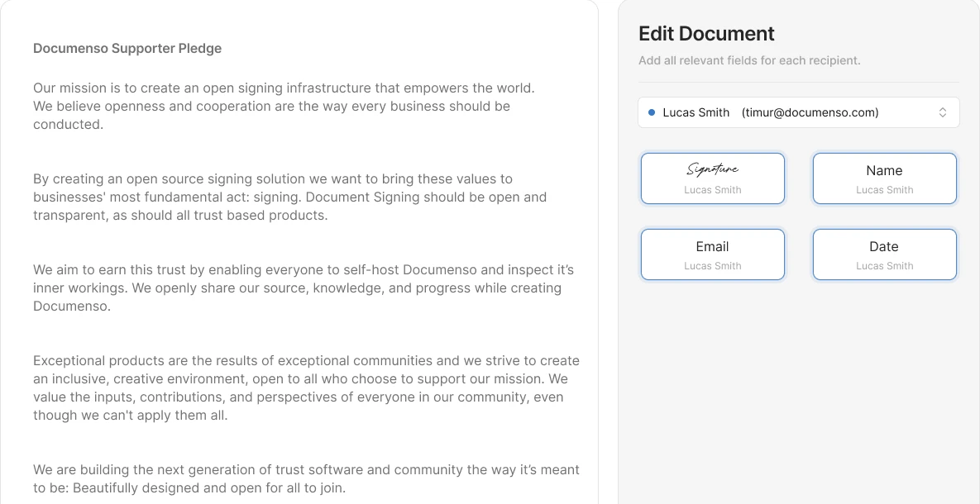980x504 pixels.
Task: Click 'Add all relevant fields for each recipient.' text
Action: pyautogui.click(x=749, y=61)
